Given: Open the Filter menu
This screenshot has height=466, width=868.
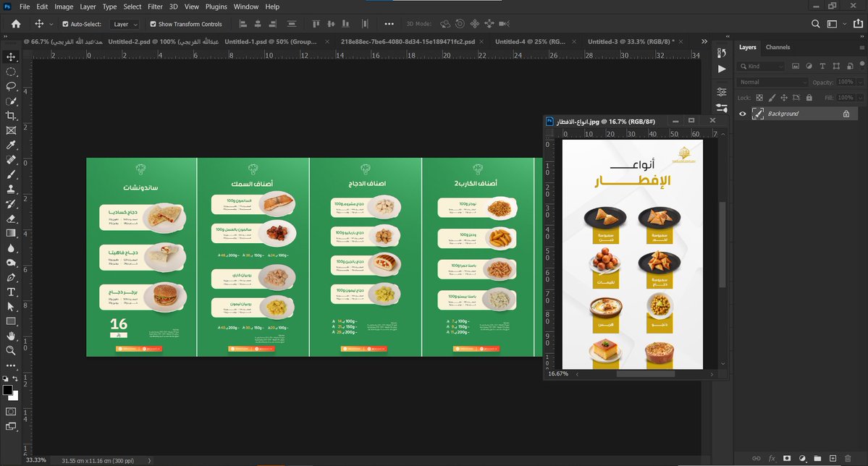Looking at the screenshot, I should (155, 7).
